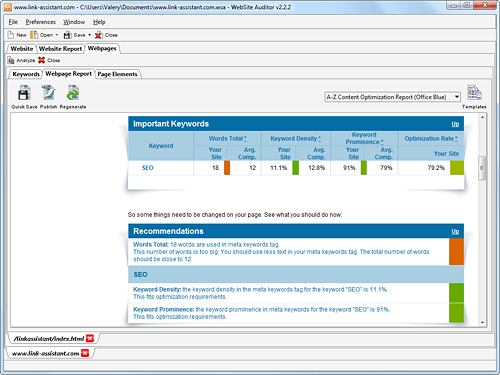500x375 pixels.
Task: Click the green indicator beside Keyword Density recommendation
Action: (456, 293)
